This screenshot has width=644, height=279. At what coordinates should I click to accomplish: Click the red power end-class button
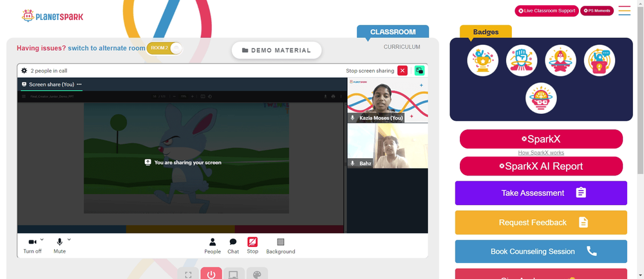(211, 274)
